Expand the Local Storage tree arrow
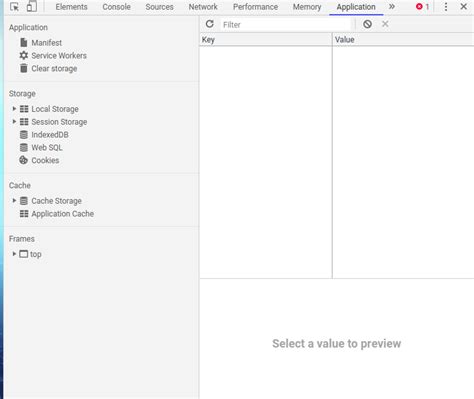Viewport: 474px width, 399px height. click(14, 109)
